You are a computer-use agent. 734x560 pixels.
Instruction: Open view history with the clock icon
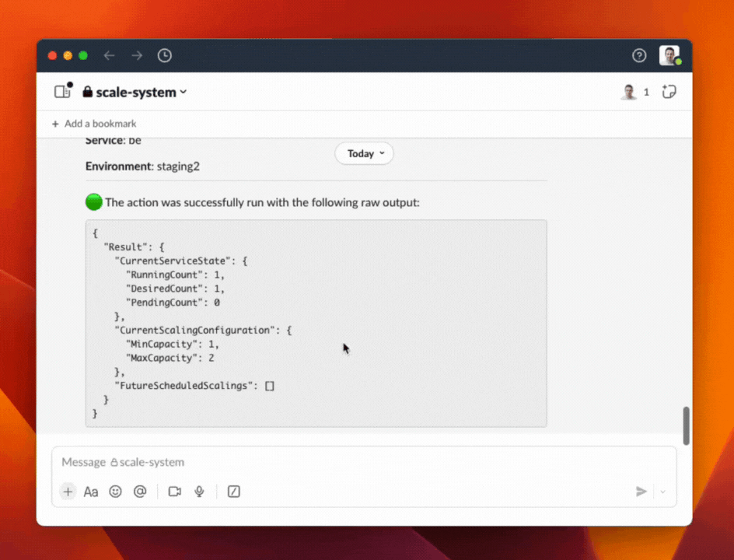164,55
